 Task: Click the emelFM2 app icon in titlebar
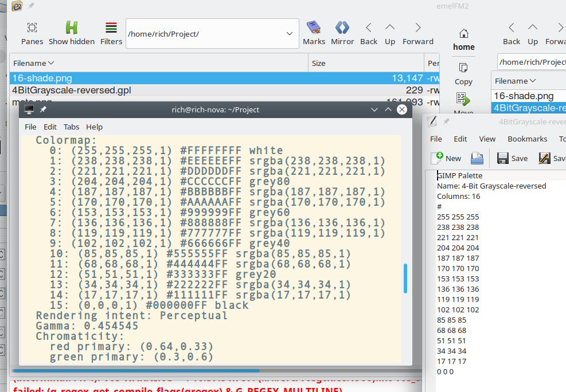coord(17,6)
